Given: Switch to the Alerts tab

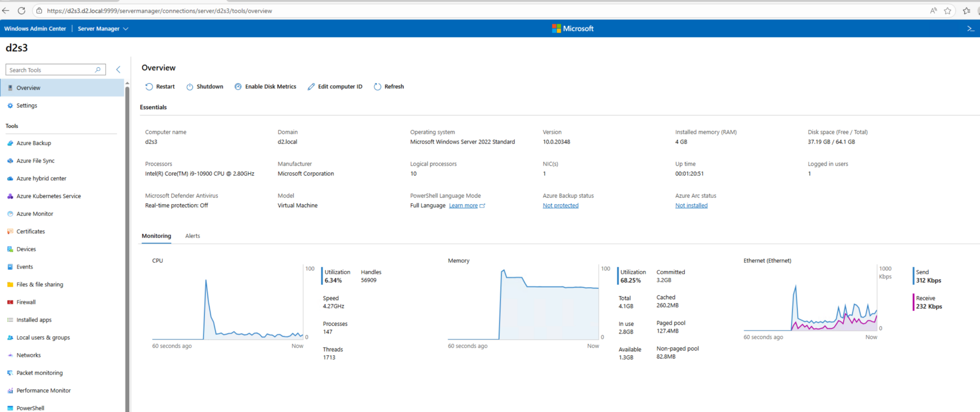Looking at the screenshot, I should pyautogui.click(x=192, y=236).
